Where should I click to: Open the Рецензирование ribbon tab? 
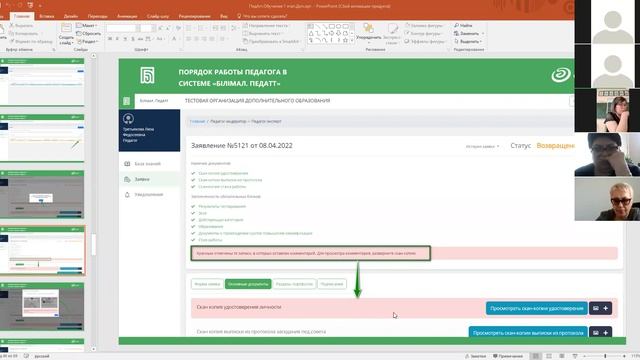point(194,16)
